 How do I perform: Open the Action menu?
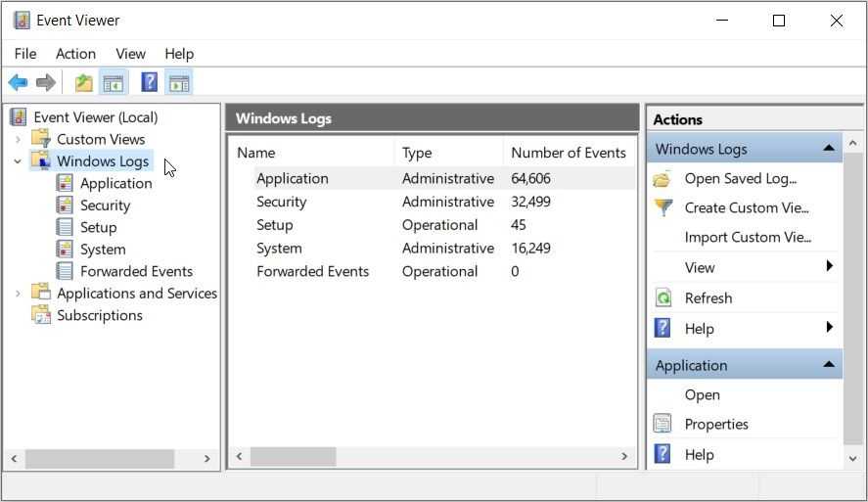point(75,54)
